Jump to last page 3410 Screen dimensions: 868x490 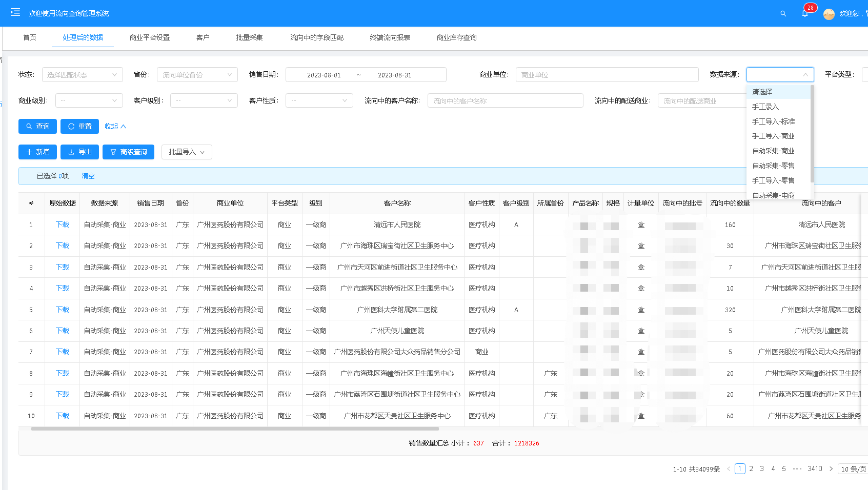coord(815,469)
